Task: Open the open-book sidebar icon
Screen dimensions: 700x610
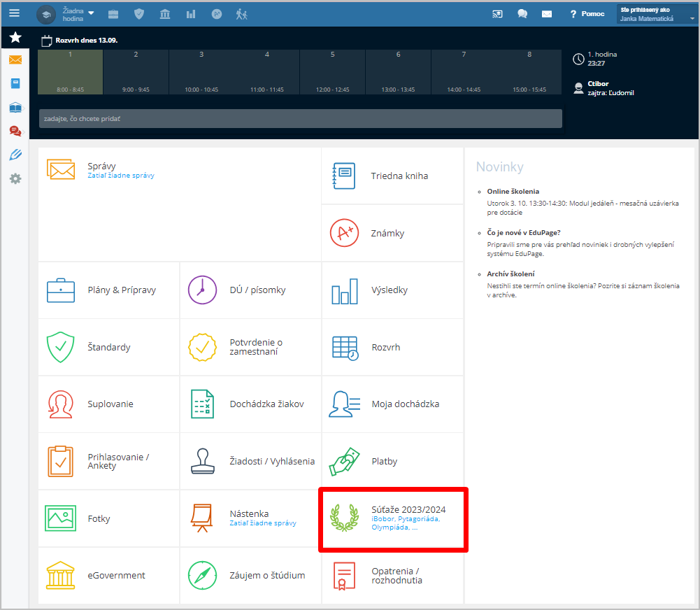Action: (15, 108)
